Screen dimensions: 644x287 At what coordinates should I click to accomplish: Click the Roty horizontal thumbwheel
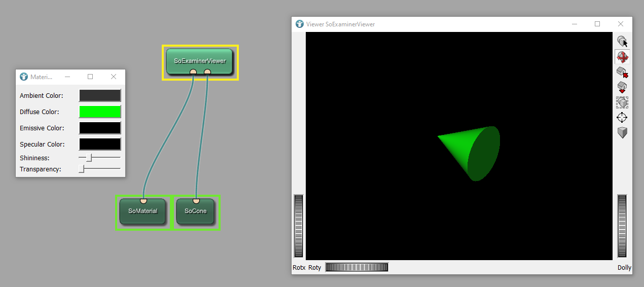click(x=356, y=267)
